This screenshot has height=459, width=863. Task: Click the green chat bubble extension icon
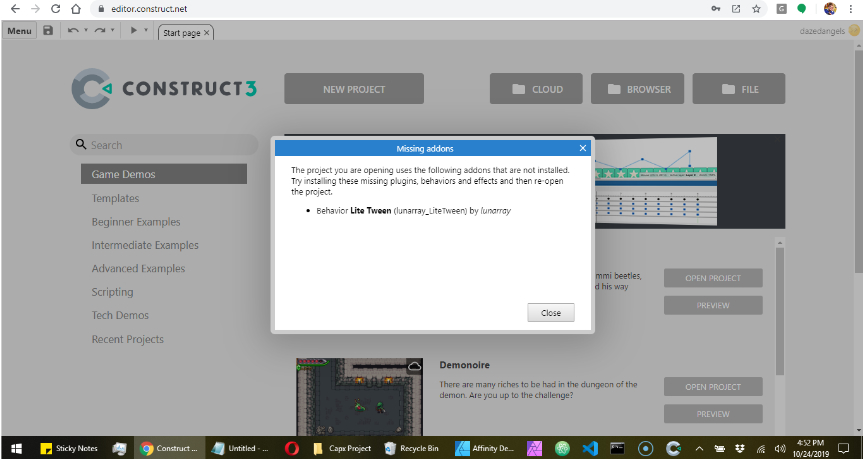point(802,9)
